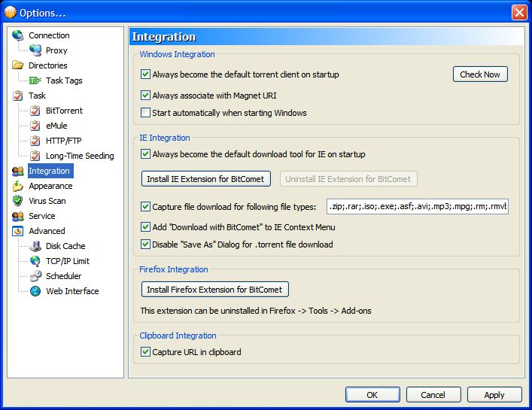Click the Task clipboard icon
The image size is (532, 410).
point(17,96)
